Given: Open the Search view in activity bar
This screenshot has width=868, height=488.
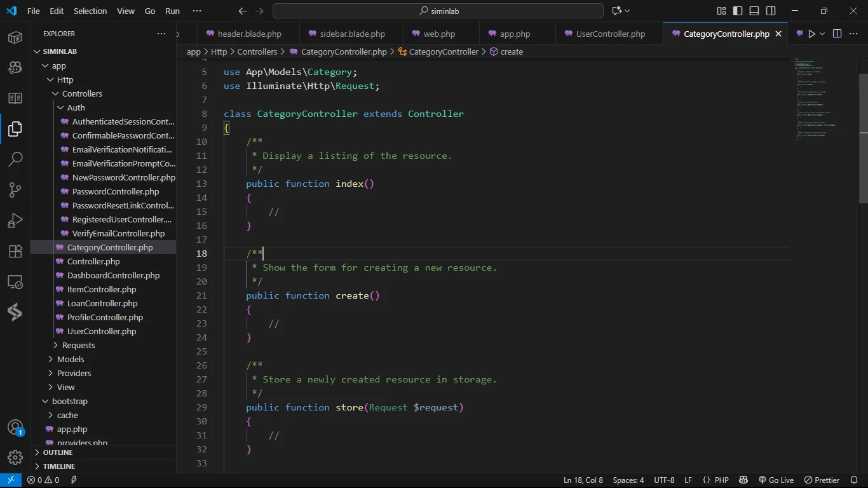Looking at the screenshot, I should click(x=15, y=159).
